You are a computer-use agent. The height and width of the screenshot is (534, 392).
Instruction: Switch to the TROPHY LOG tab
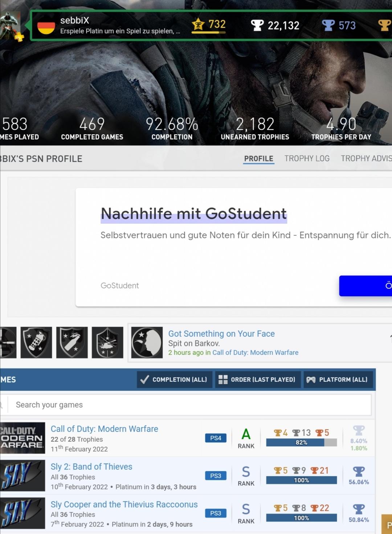(x=307, y=159)
